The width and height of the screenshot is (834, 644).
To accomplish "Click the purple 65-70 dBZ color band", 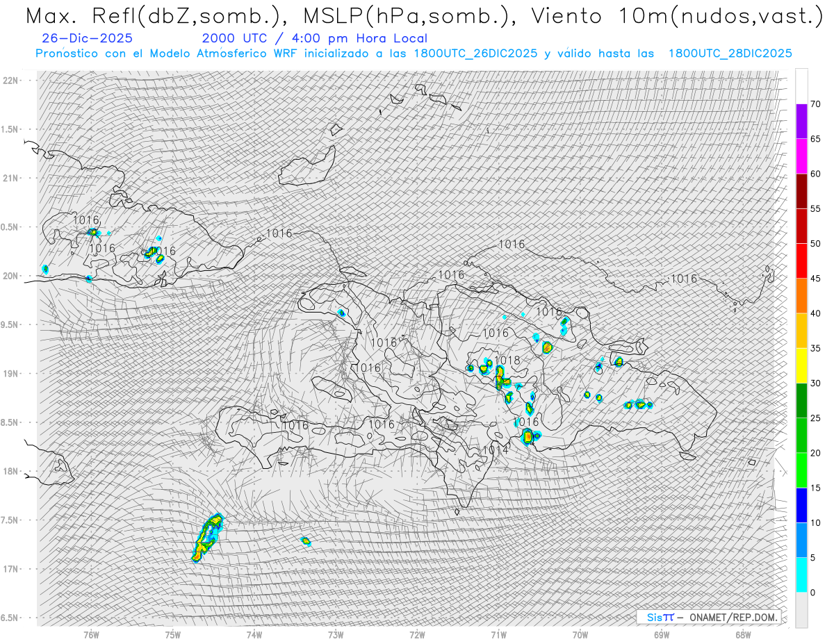I will [801, 122].
